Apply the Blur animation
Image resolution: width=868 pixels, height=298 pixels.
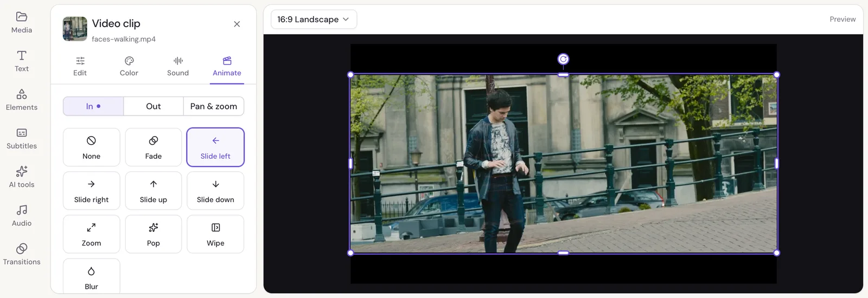(92, 276)
